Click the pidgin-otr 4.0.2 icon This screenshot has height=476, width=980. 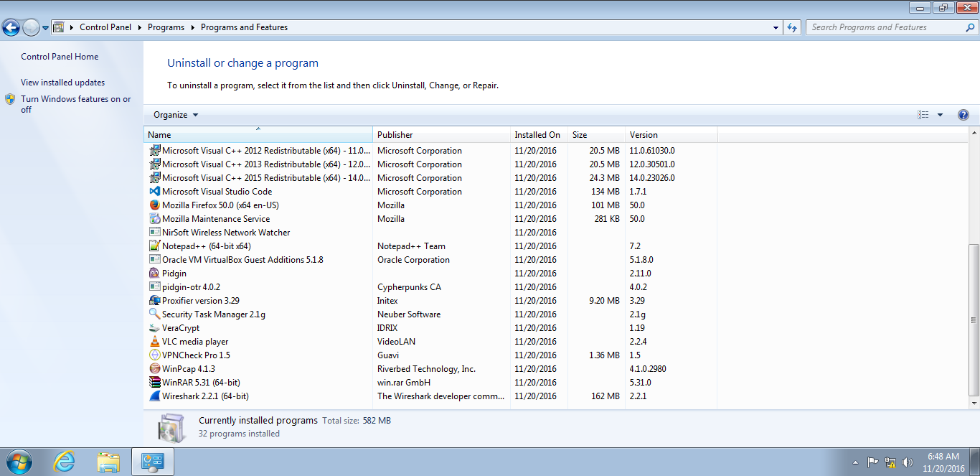coord(154,287)
